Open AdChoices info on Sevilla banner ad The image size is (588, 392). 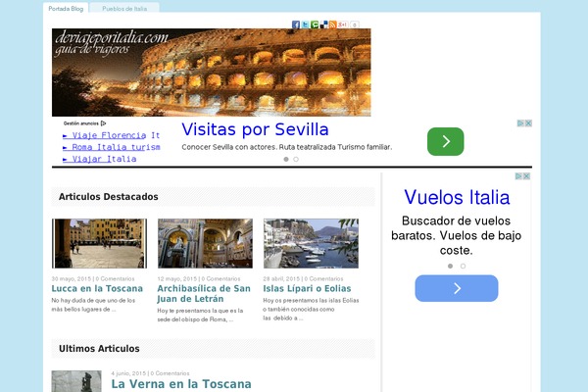520,123
